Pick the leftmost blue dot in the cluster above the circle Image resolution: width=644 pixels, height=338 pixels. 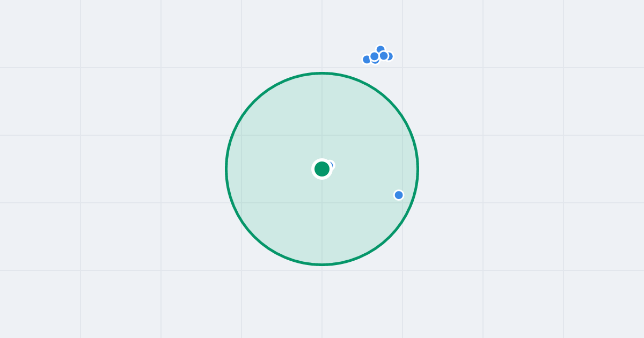(x=367, y=59)
